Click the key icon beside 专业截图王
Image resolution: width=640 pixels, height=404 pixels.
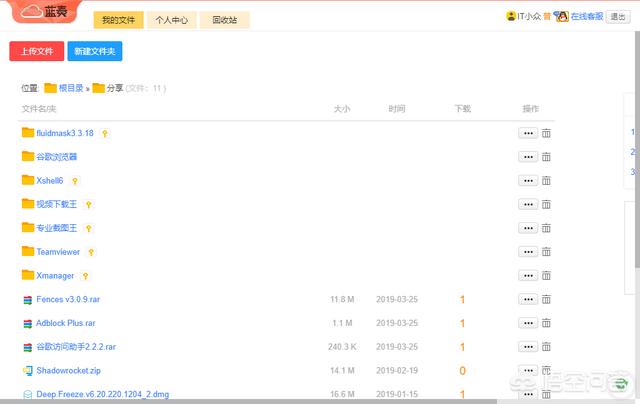click(x=89, y=228)
